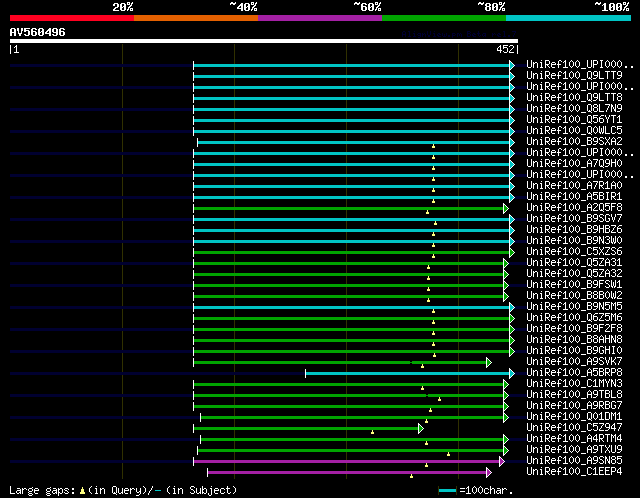Click the arrowhead ending the C5Z947 bar
Image resolution: width=640 pixels, height=498 pixels.
(x=421, y=429)
